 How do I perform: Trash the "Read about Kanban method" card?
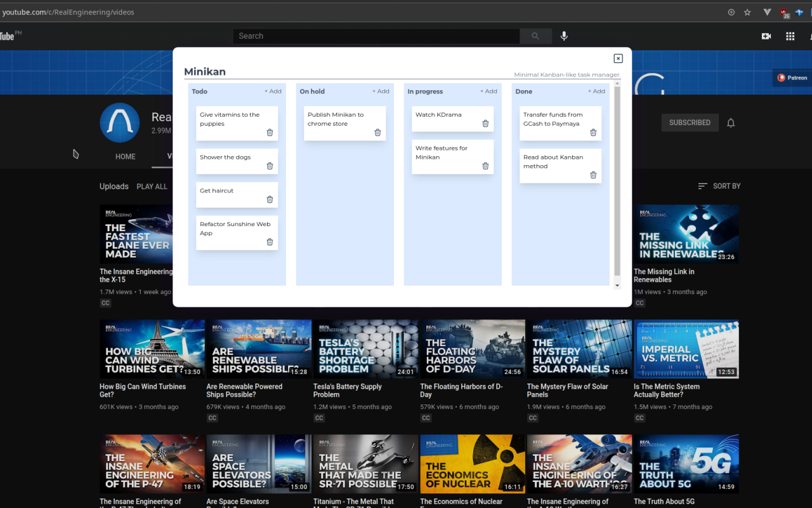click(x=593, y=175)
